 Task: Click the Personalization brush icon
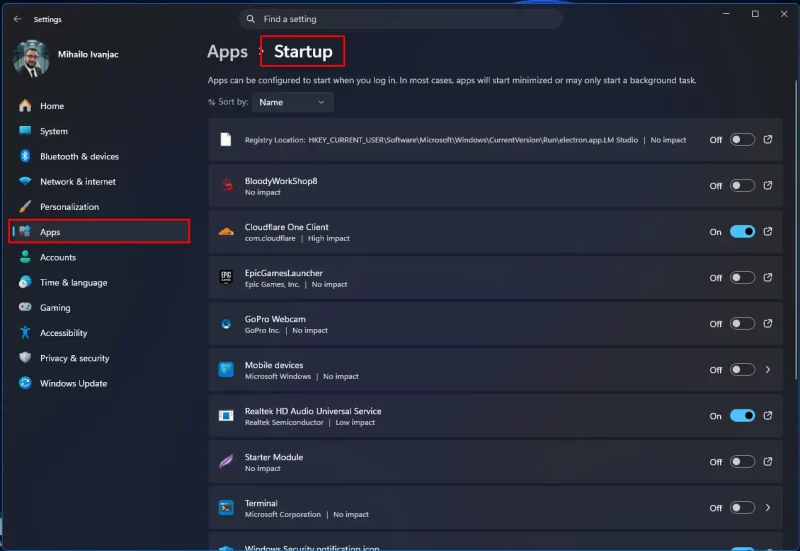click(25, 206)
